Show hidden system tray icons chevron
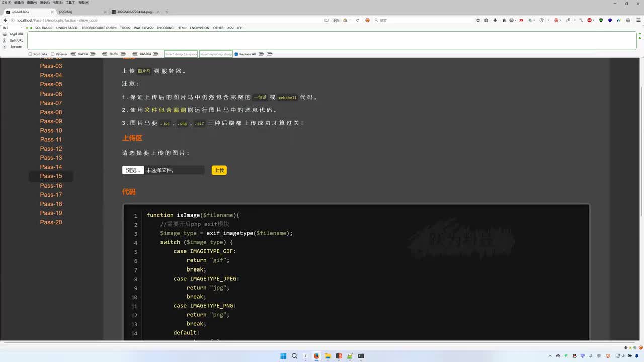644x362 pixels. (551, 356)
